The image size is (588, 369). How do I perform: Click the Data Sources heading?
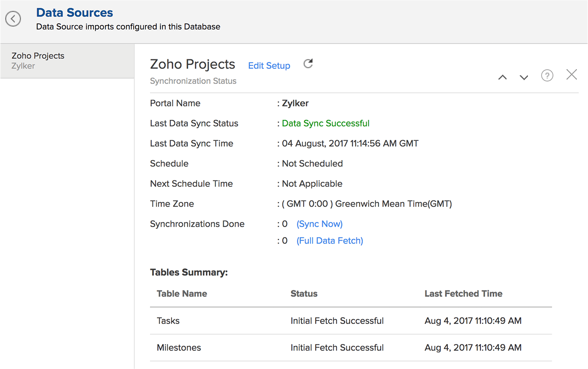[75, 13]
